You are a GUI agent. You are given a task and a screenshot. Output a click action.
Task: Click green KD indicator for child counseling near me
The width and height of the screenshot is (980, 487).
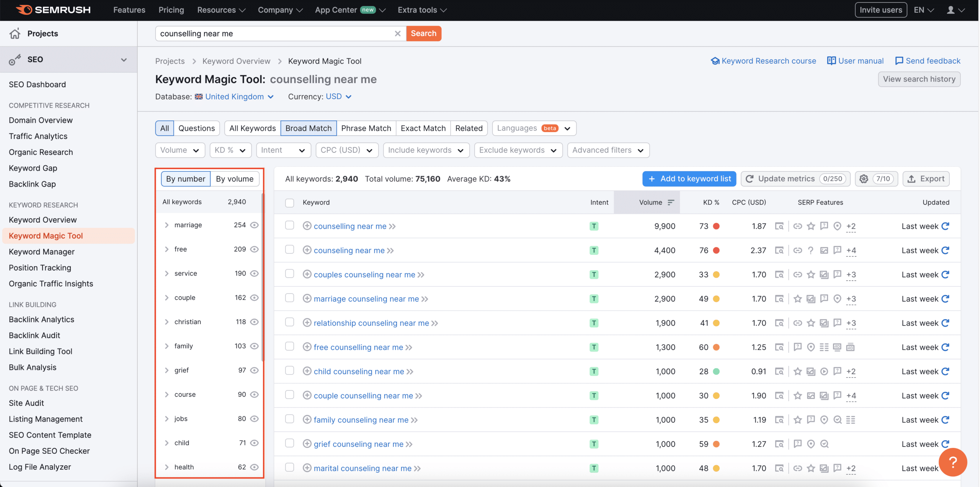pyautogui.click(x=716, y=371)
